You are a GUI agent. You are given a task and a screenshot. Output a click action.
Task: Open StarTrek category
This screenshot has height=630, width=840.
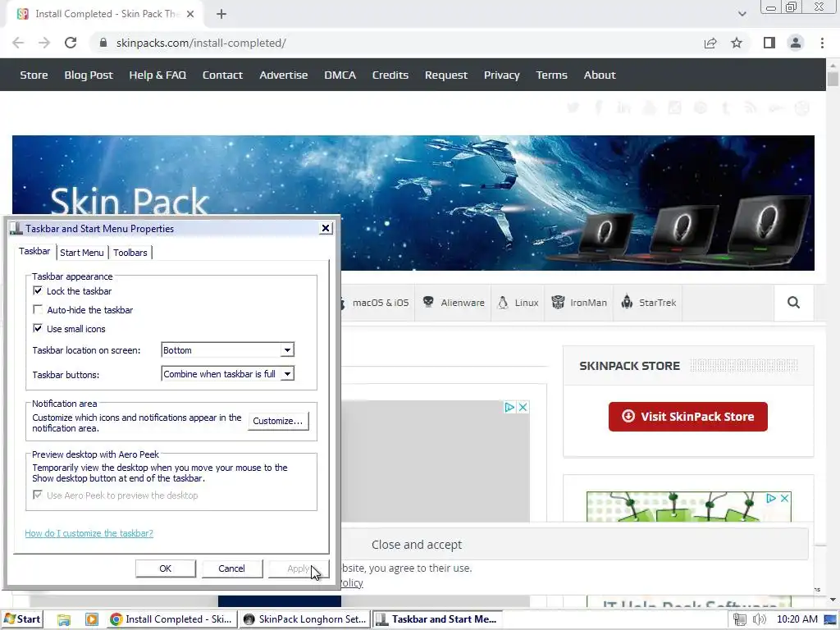(x=648, y=303)
